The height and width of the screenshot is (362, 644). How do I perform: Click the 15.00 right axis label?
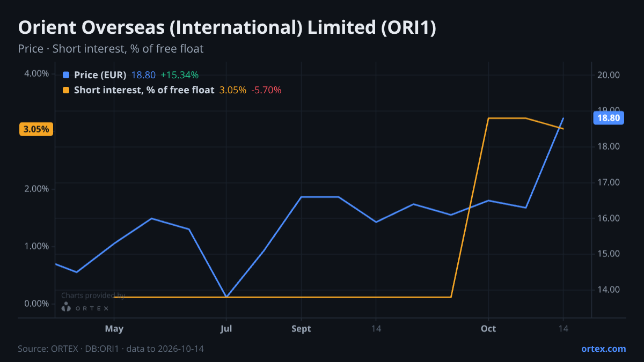[x=609, y=254]
